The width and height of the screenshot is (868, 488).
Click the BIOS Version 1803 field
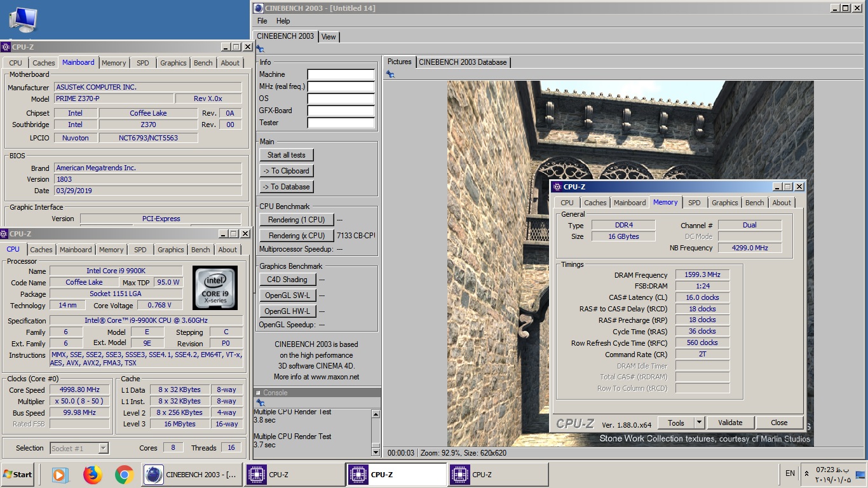[x=147, y=180]
